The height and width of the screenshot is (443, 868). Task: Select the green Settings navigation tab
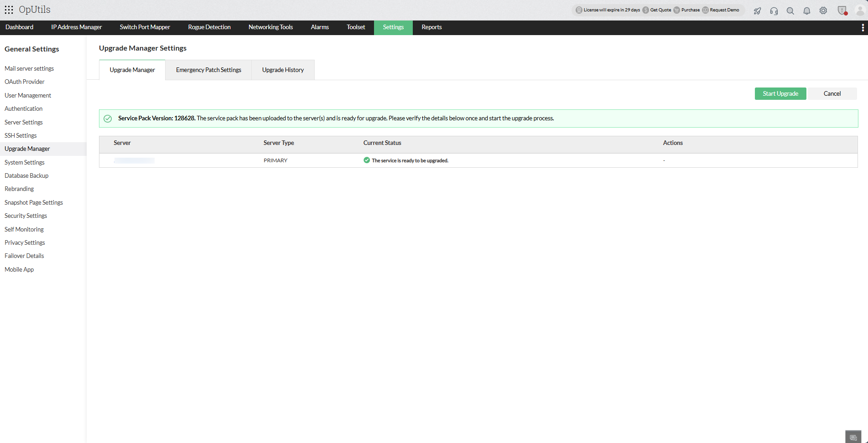pos(393,27)
